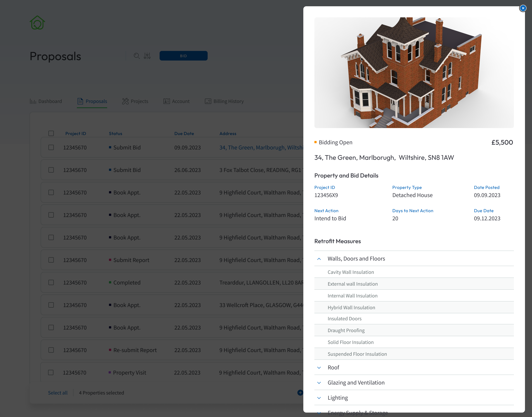This screenshot has height=417, width=532.
Task: Open the 34, The Green address link
Action: tap(261, 147)
